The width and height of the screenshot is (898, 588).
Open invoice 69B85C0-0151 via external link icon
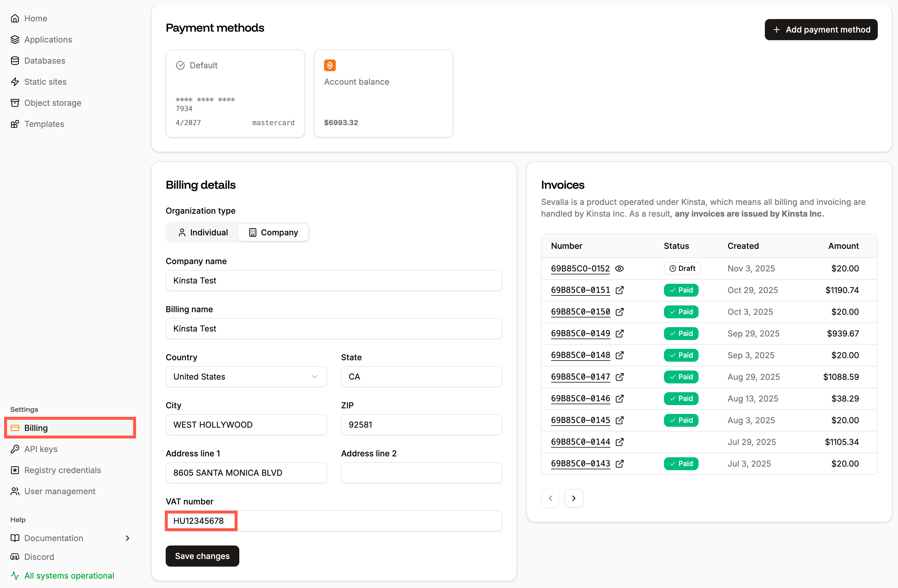tap(620, 290)
